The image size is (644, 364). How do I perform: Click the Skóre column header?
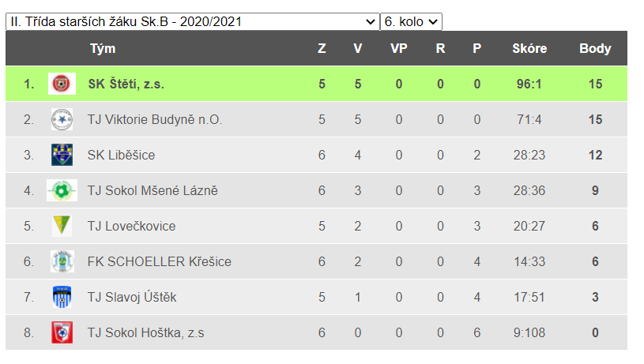[529, 48]
